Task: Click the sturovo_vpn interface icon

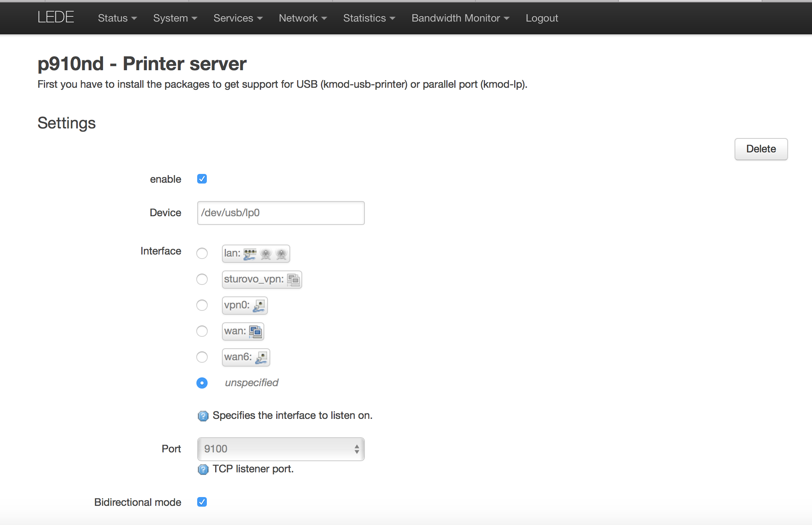Action: tap(293, 280)
